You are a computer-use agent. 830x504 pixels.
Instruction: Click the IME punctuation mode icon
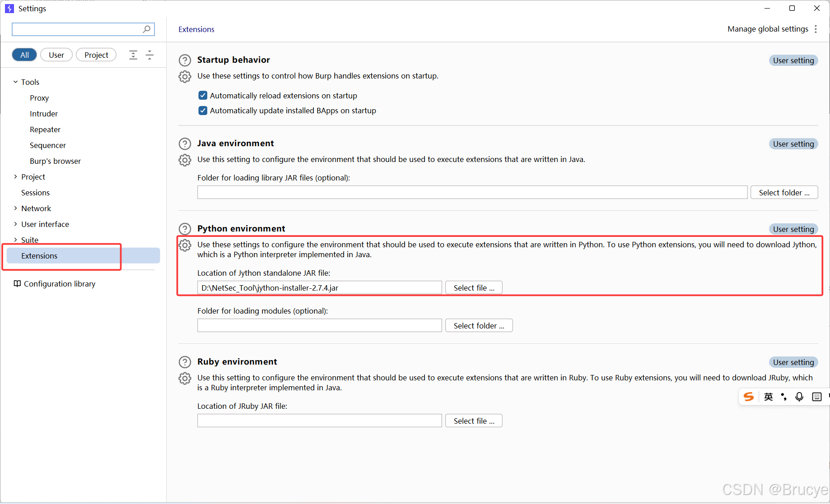click(x=783, y=397)
